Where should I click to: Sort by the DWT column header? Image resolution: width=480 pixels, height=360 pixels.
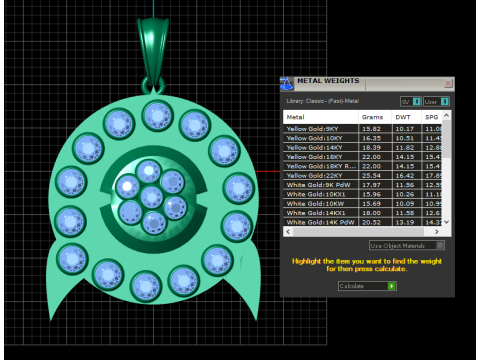406,117
